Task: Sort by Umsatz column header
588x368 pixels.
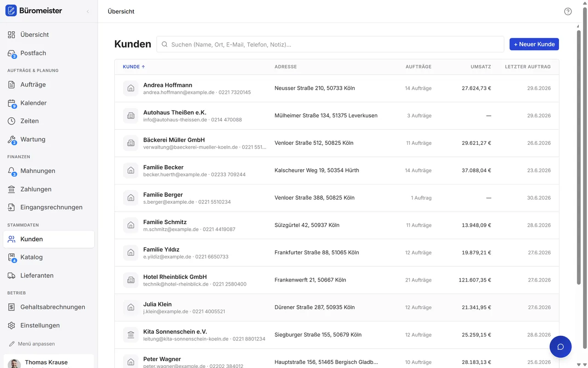Action: click(481, 67)
